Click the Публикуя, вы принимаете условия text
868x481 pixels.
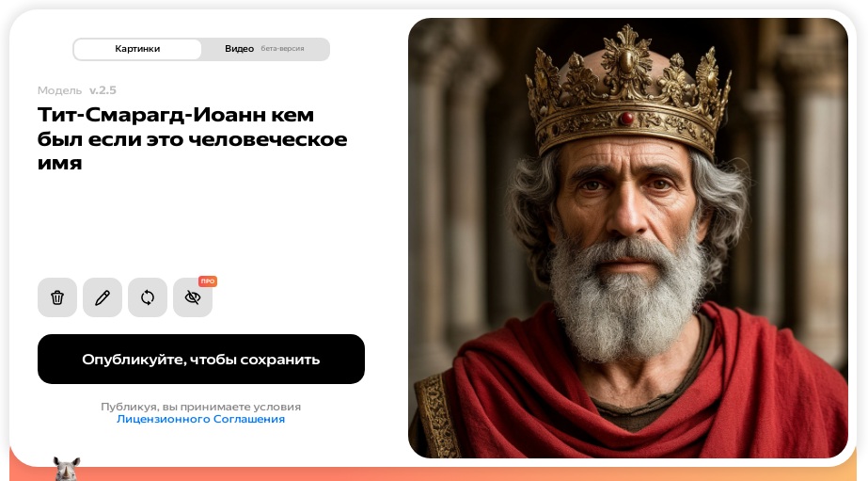tap(200, 407)
